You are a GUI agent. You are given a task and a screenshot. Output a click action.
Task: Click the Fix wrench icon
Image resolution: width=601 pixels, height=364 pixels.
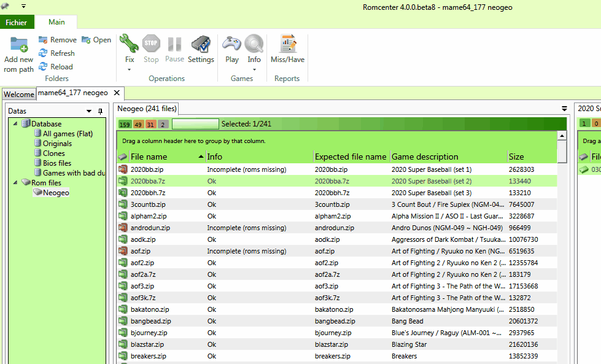pos(130,44)
